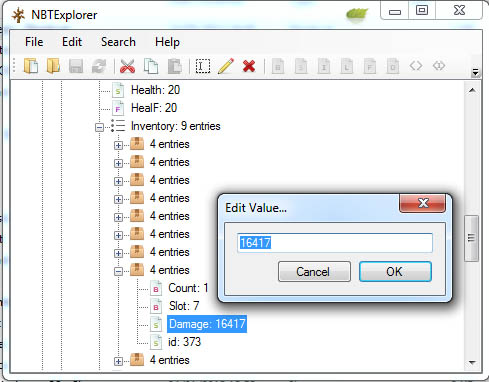
Task: Click the short tag icon beside Health
Action: [x=118, y=90]
